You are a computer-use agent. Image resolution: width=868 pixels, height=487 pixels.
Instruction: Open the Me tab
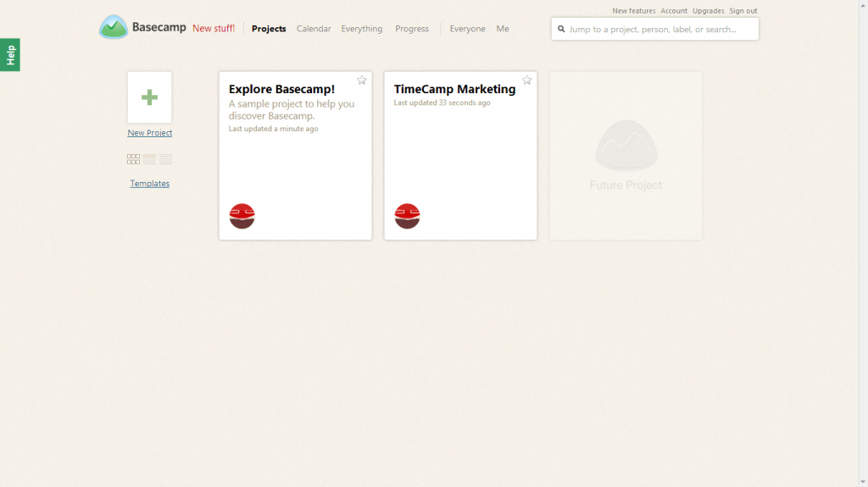tap(503, 29)
